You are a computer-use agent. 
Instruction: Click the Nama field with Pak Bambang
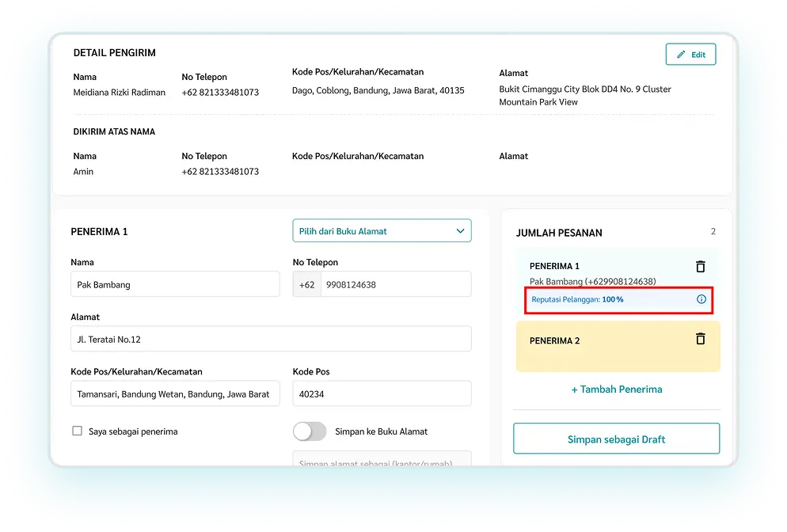(x=175, y=284)
